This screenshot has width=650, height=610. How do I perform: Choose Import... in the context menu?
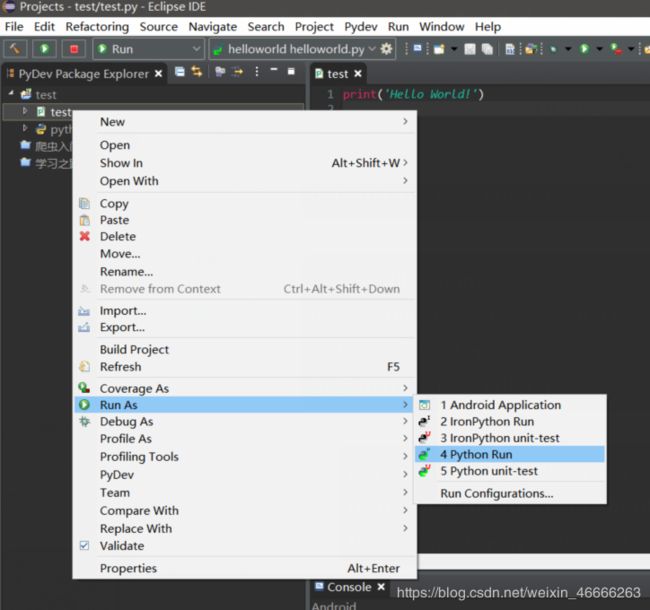(245, 311)
